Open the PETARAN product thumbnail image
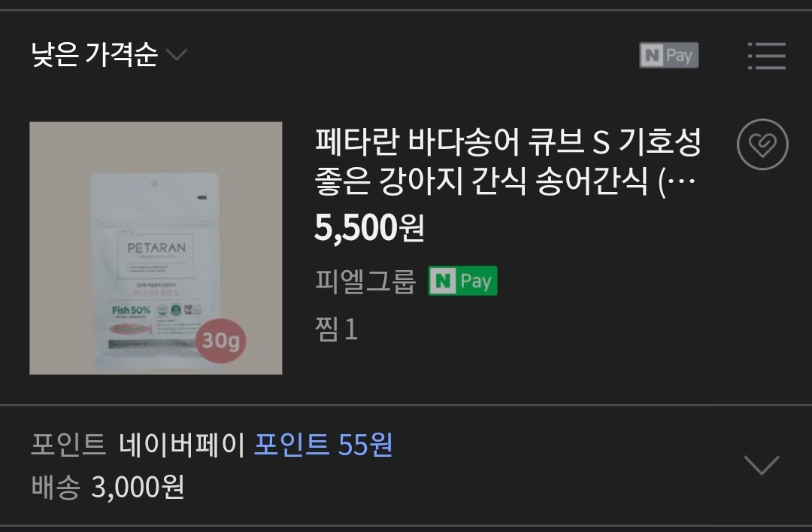Screen dimensions: 812x532 (x=156, y=248)
